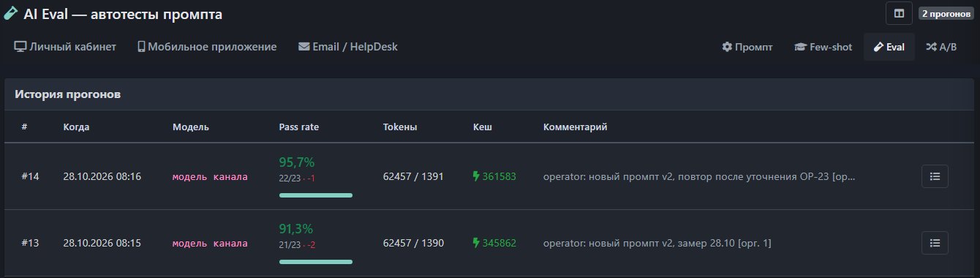Click the 'Модель' column header
The width and height of the screenshot is (980, 278).
(x=191, y=127)
